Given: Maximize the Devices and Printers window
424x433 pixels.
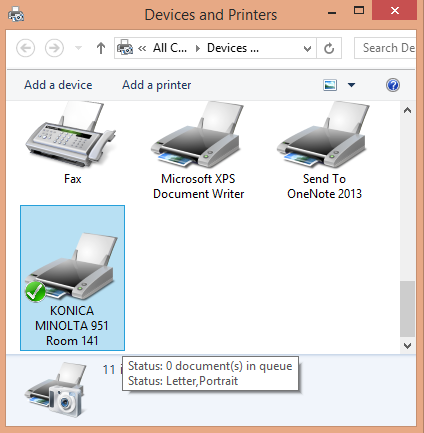Looking at the screenshot, I should [359, 10].
